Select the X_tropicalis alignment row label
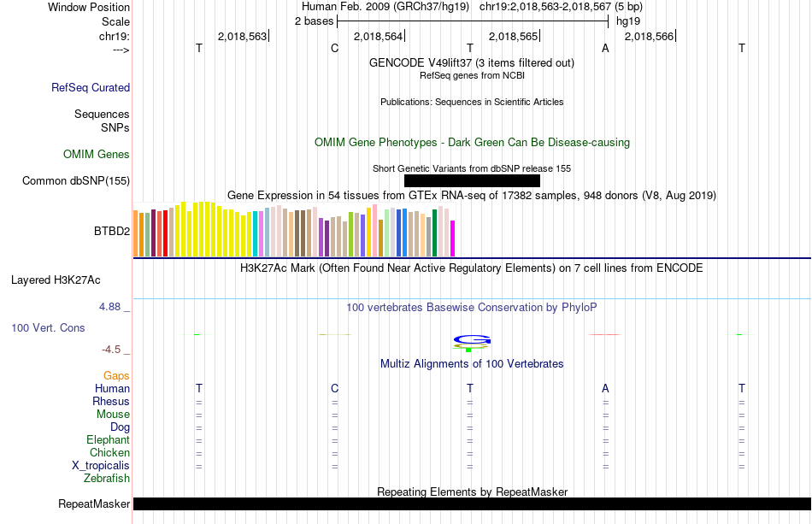The image size is (812, 524). coord(101,466)
